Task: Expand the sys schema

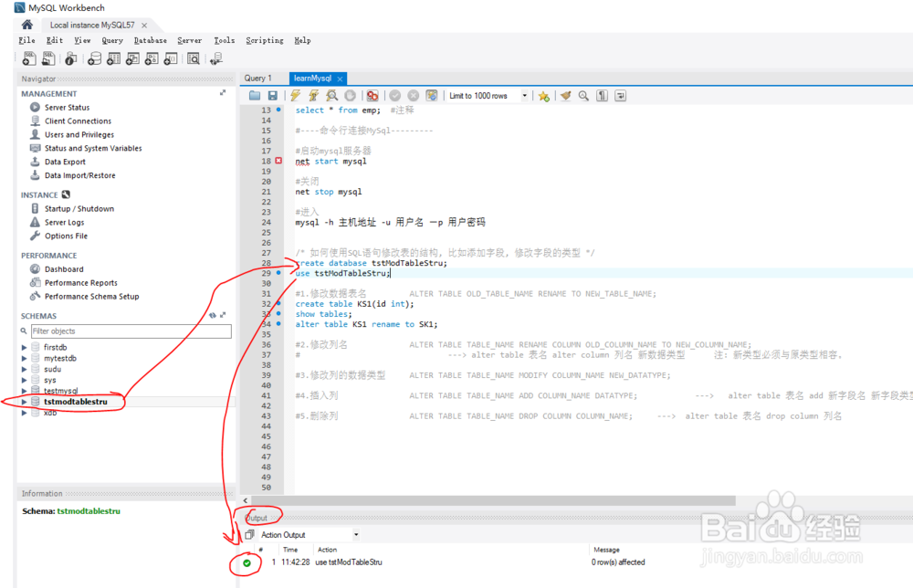Action: click(x=24, y=380)
